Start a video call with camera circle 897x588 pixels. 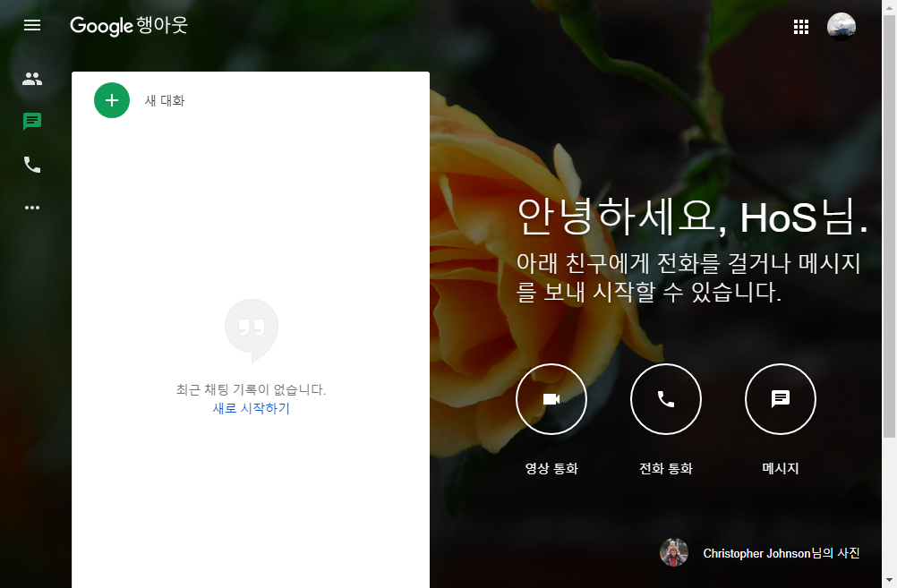[x=551, y=398]
